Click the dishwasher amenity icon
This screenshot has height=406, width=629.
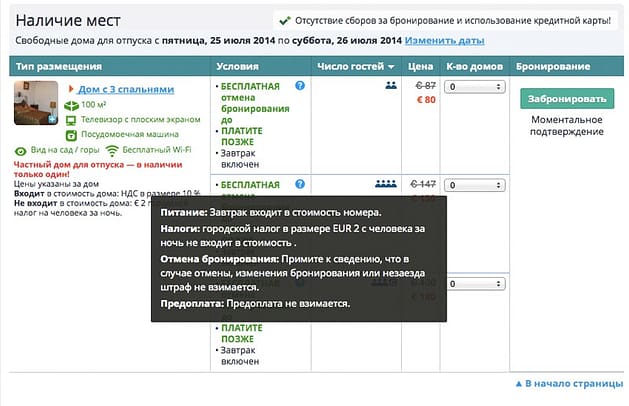coord(71,134)
